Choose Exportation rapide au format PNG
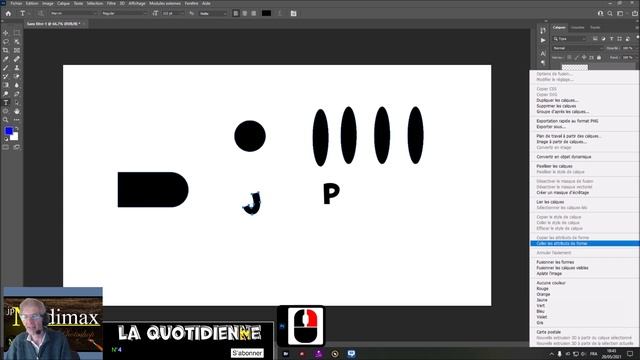Image resolution: width=640 pixels, height=360 pixels. tap(567, 121)
